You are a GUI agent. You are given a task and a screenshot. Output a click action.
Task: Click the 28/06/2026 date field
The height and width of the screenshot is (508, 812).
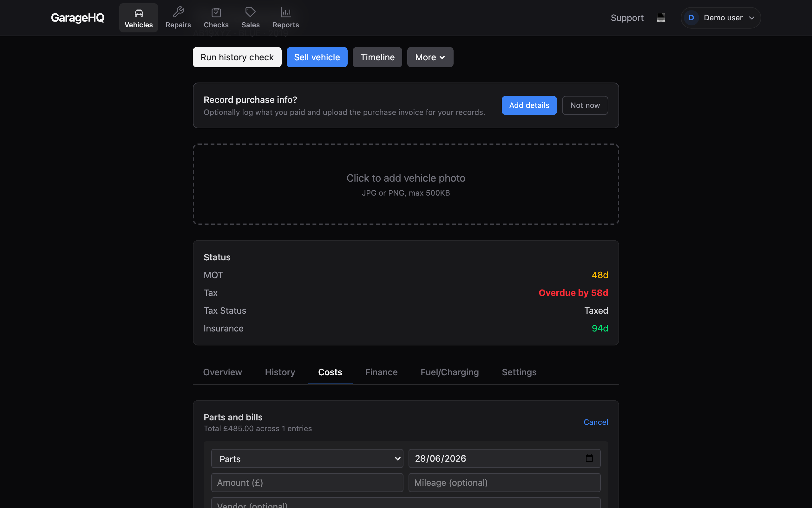pyautogui.click(x=504, y=458)
